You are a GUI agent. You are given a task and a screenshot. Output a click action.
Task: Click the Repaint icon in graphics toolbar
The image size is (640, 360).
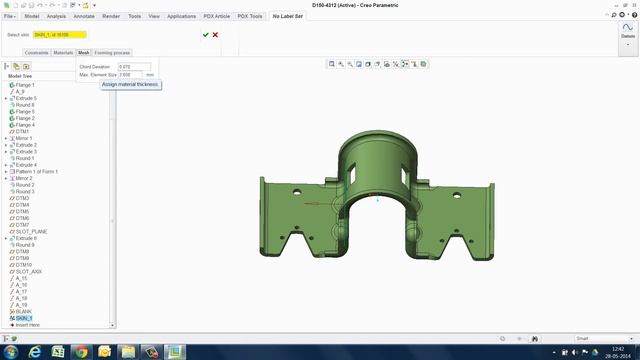[359, 64]
